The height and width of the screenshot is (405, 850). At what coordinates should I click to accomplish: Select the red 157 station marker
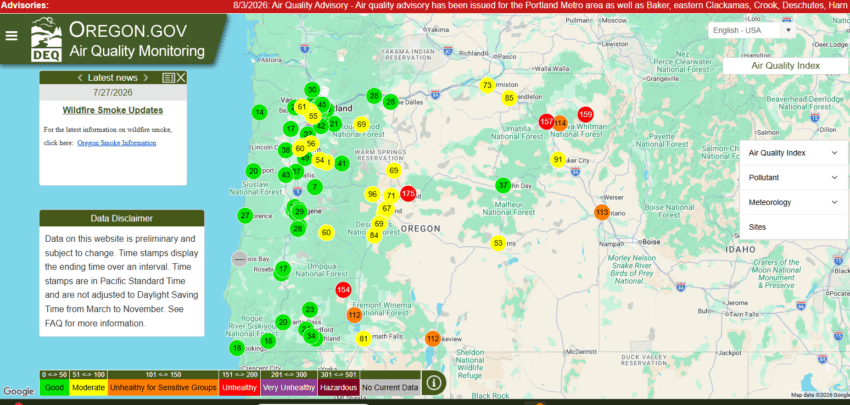click(546, 121)
